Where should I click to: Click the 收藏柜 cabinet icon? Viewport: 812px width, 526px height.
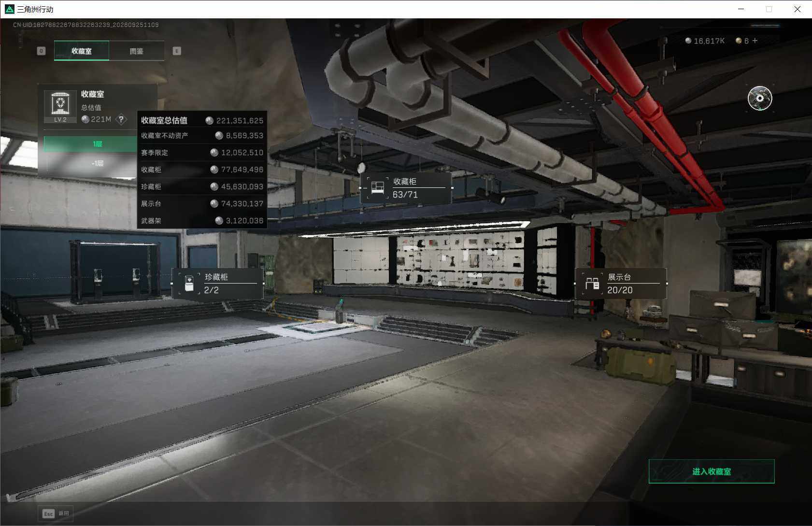(377, 188)
